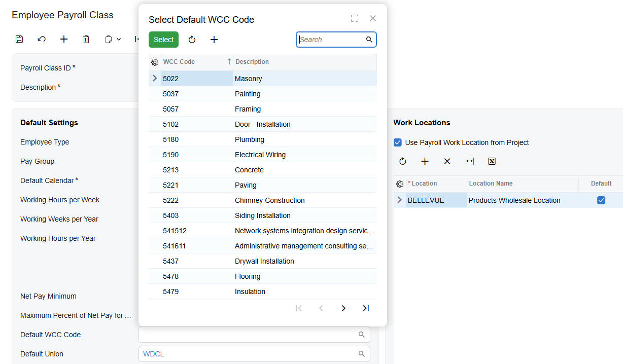Select code 5479 Insulation
The image size is (623, 364).
pyautogui.click(x=263, y=292)
